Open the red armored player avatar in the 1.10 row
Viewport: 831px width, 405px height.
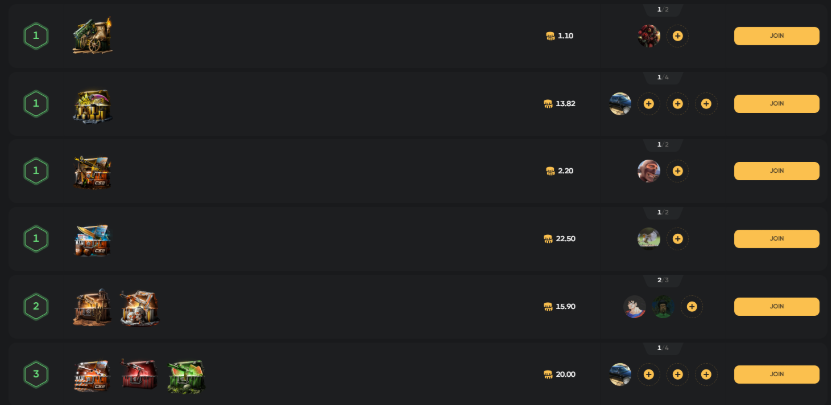coord(649,36)
